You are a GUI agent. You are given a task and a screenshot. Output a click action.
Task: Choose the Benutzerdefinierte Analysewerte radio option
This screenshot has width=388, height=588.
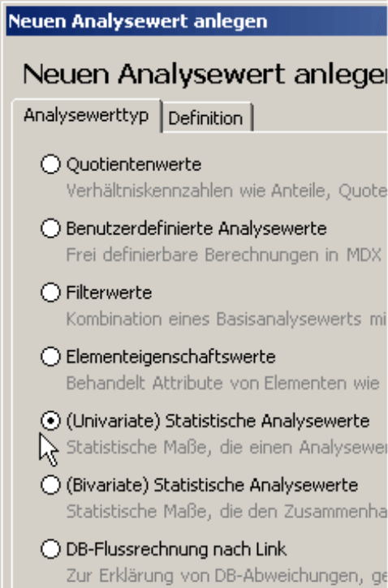pos(50,229)
